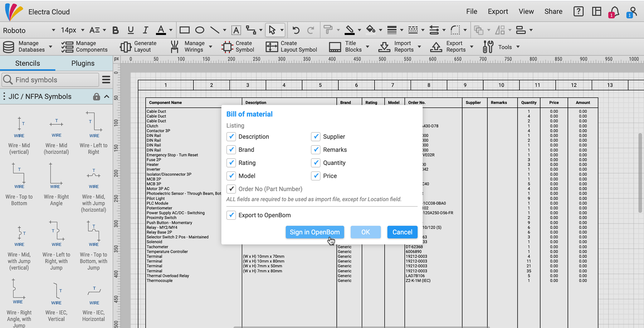
Task: Select the pointer selection tool
Action: tap(272, 30)
